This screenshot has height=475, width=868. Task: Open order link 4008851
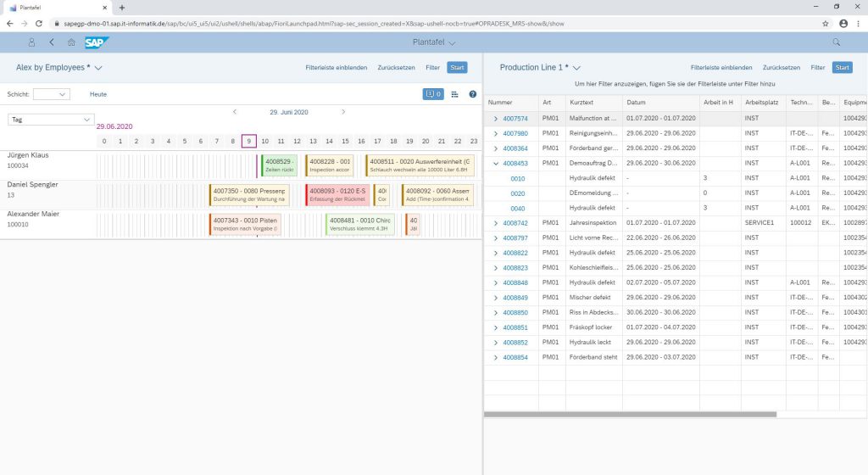click(x=515, y=327)
